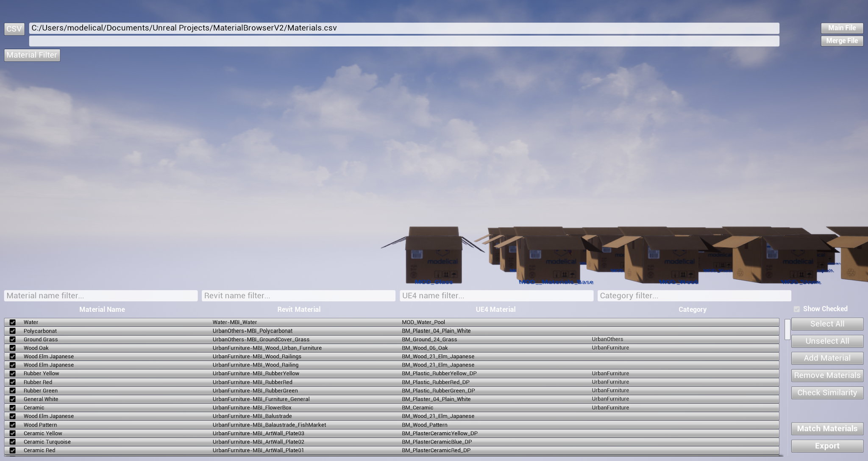Click the Ceramic Turquoise material name
The width and height of the screenshot is (868, 461).
[x=47, y=442]
